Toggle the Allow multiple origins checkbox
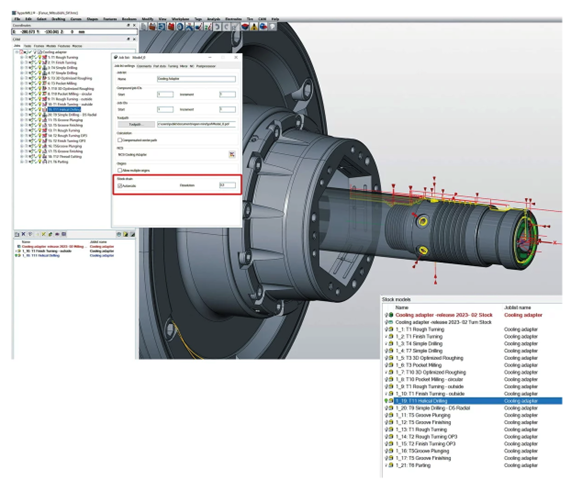Screen dimensions: 582x480 (x=120, y=170)
